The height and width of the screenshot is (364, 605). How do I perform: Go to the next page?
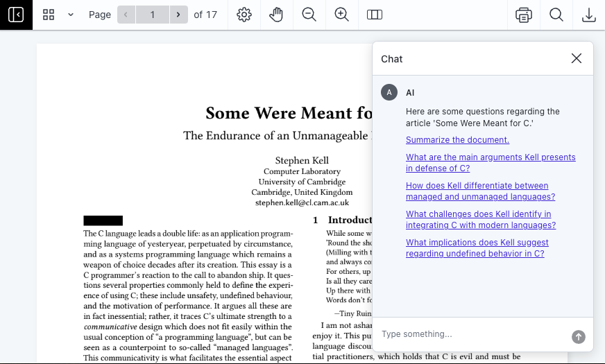(x=178, y=15)
